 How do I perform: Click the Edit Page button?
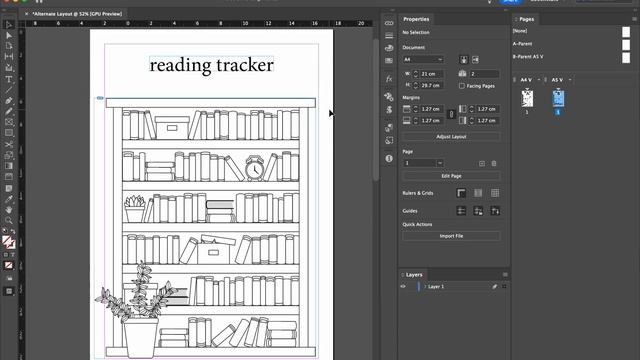tap(451, 176)
